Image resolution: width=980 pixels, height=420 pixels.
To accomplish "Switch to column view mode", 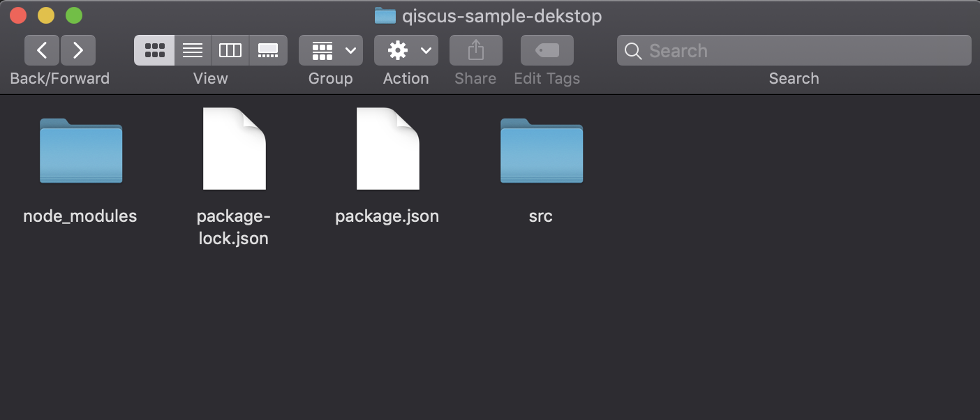I will click(230, 50).
